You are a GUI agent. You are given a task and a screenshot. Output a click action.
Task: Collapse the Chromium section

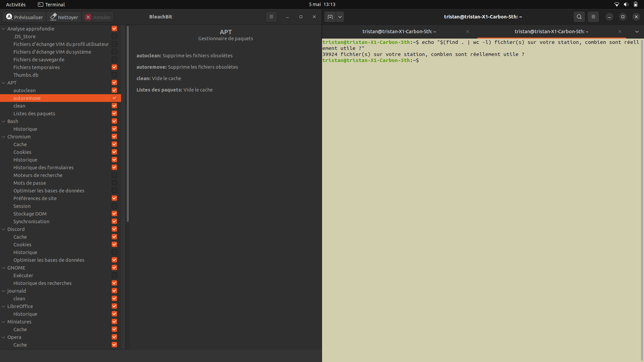[x=3, y=136]
